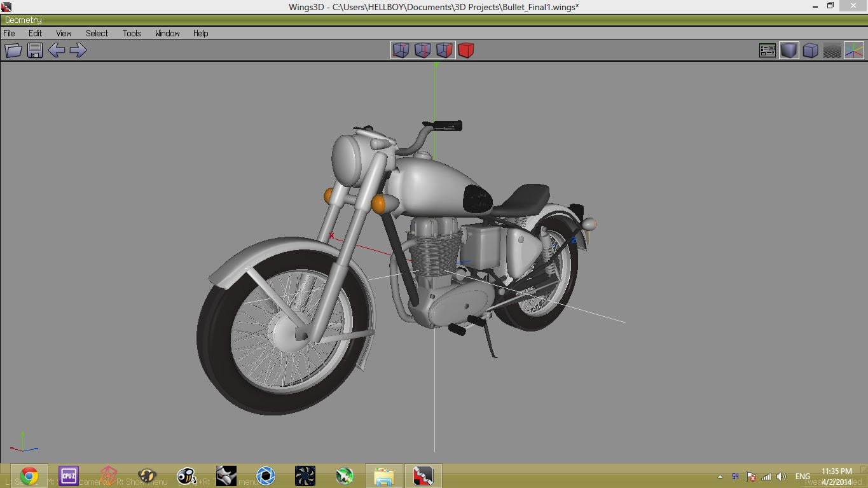Expand the View menu

click(x=64, y=33)
